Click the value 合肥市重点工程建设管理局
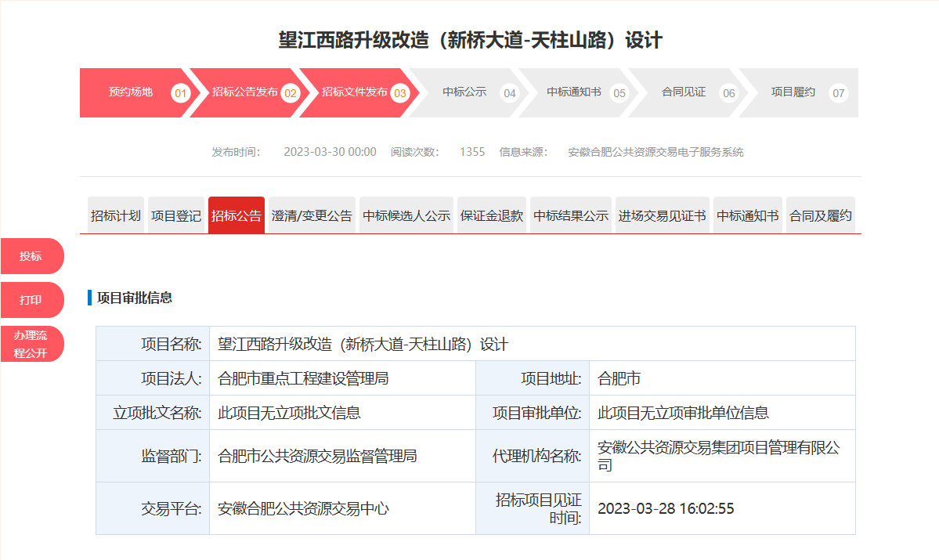939x560 pixels. coord(303,378)
